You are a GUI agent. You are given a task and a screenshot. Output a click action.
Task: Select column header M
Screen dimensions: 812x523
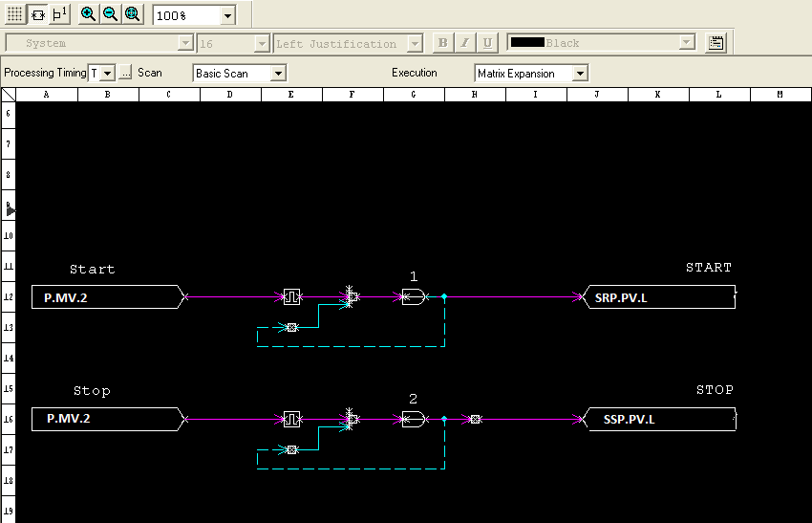(x=780, y=95)
